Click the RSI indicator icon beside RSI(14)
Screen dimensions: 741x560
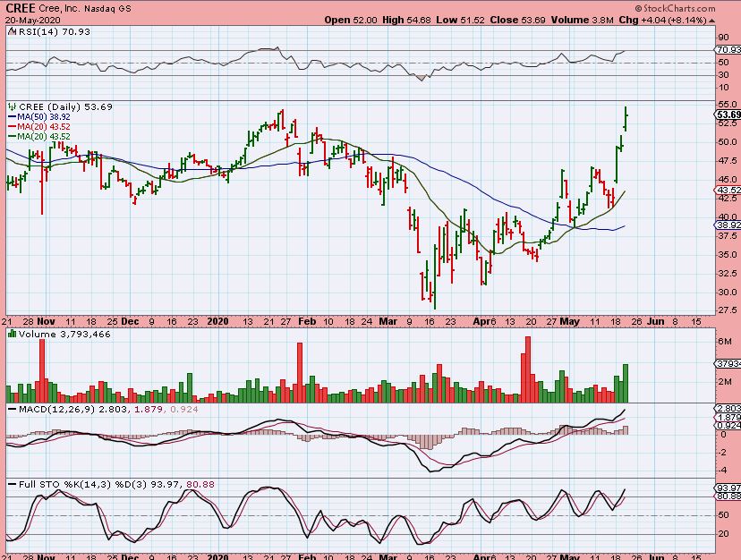pyautogui.click(x=13, y=31)
